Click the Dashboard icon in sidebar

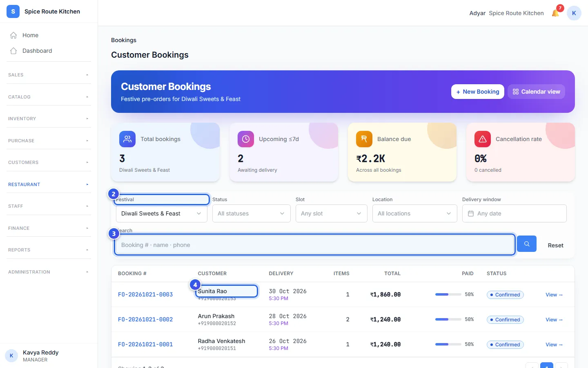pos(13,51)
